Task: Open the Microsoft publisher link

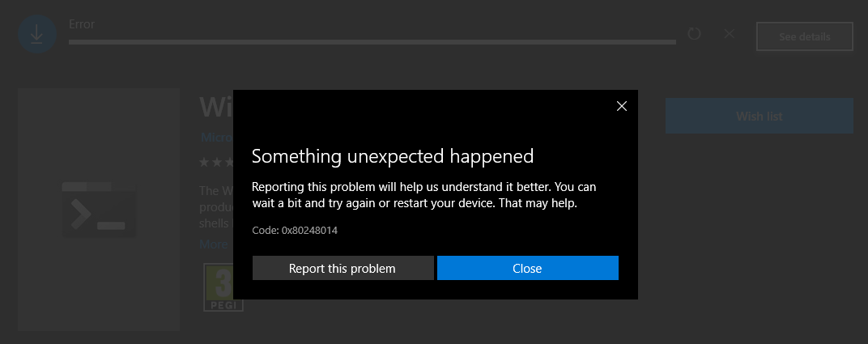Action: tap(216, 137)
